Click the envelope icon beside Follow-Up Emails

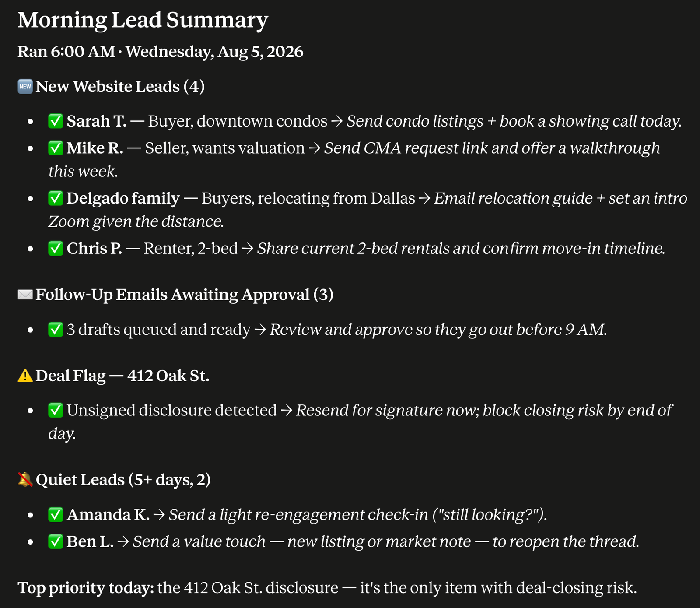[x=25, y=295]
